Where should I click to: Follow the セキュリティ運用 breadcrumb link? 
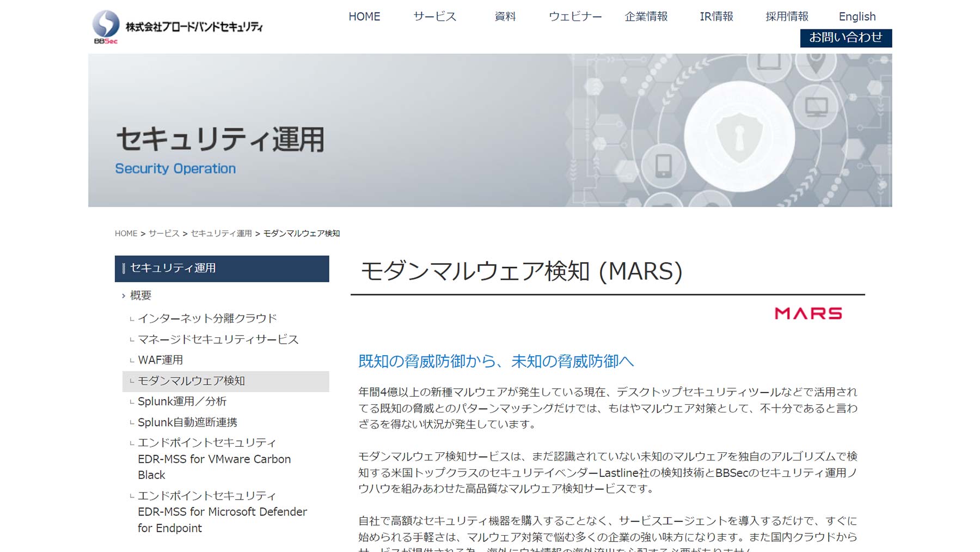tap(221, 233)
